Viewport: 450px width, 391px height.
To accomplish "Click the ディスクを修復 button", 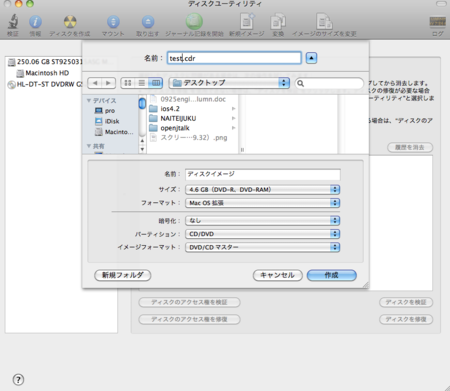I will (x=406, y=319).
